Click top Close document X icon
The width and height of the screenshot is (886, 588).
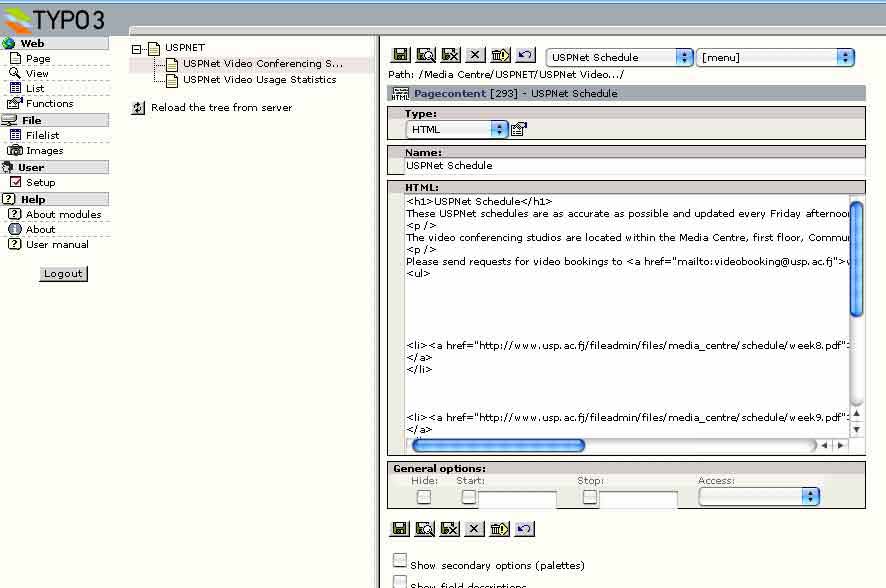pyautogui.click(x=475, y=55)
